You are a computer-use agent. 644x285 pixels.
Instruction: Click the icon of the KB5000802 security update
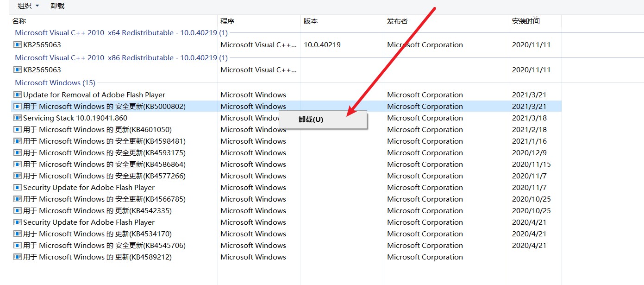click(18, 107)
